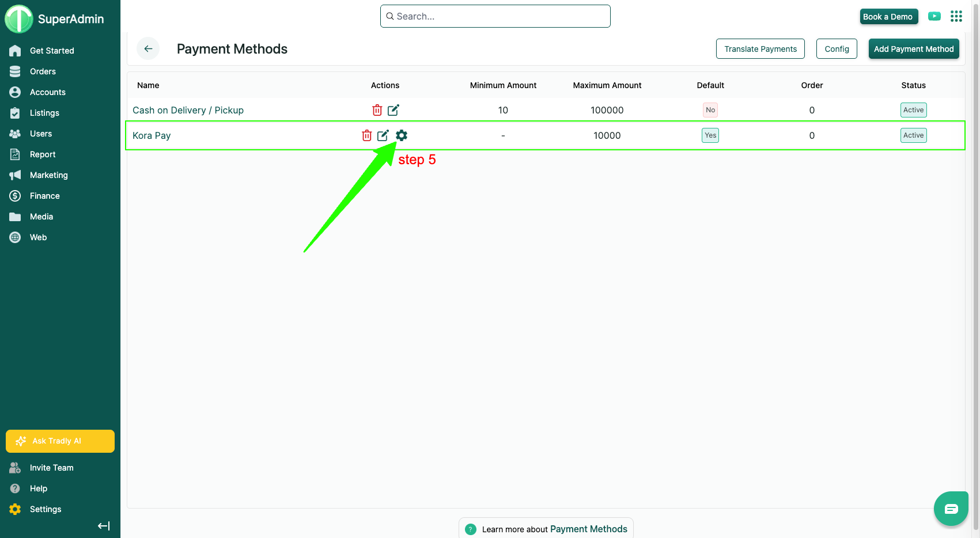Open the video tutorial icon
Viewport: 980px width, 538px height.
pos(934,16)
